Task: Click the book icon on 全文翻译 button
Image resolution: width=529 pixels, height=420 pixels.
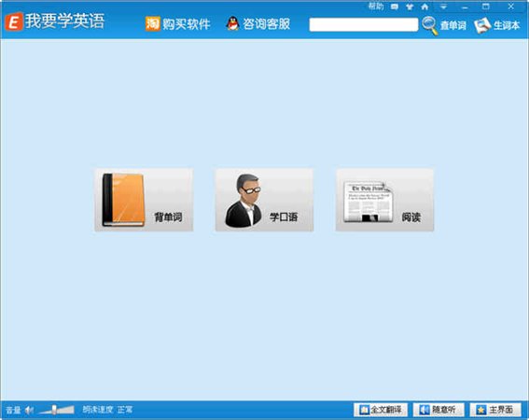Action: (x=365, y=410)
